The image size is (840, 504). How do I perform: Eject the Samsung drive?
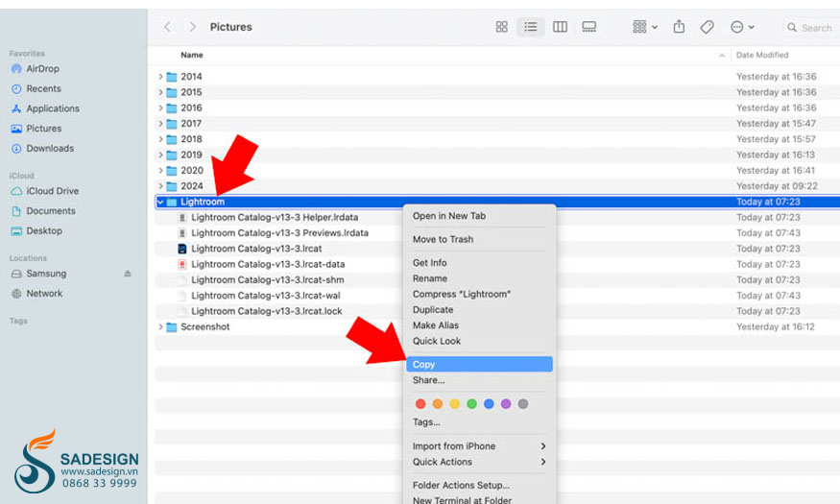[x=128, y=274]
